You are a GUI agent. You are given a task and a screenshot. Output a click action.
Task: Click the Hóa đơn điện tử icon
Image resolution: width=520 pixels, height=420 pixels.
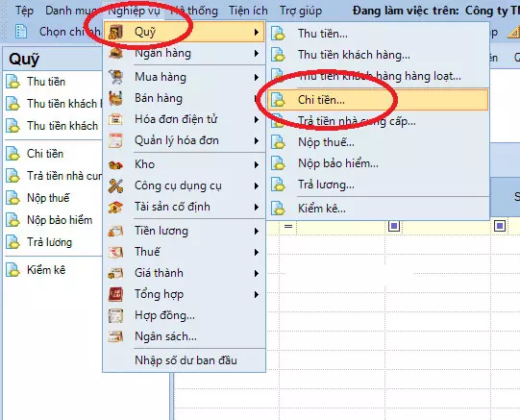pyautogui.click(x=115, y=119)
